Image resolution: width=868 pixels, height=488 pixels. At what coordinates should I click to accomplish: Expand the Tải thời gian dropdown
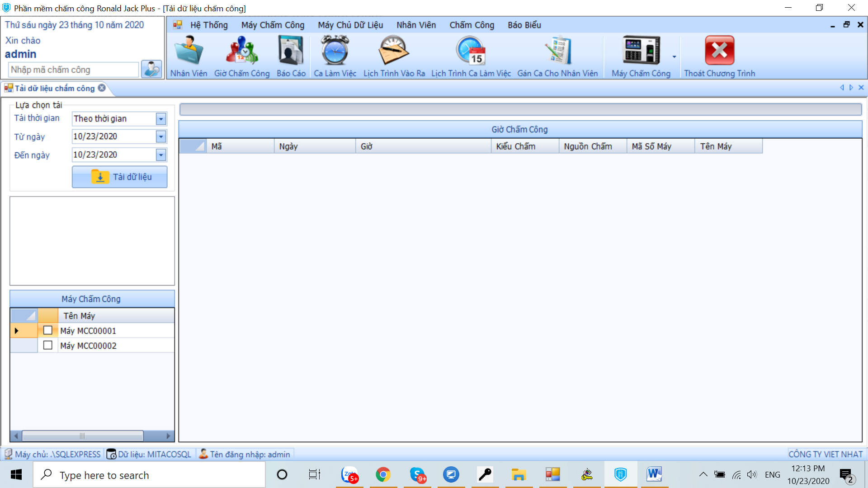(x=161, y=119)
